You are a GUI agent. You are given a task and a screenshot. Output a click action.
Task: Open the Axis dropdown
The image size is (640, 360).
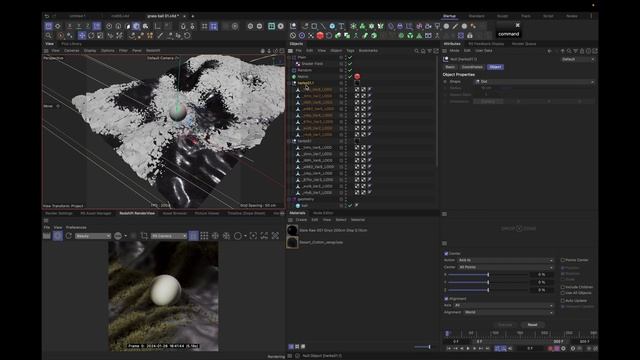pyautogui.click(x=504, y=305)
